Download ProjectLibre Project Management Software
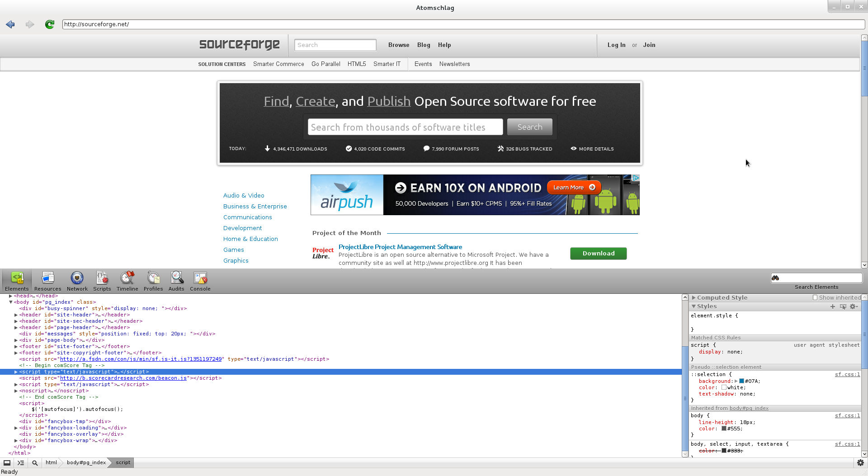Screen dimensions: 868x476 [x=598, y=253]
